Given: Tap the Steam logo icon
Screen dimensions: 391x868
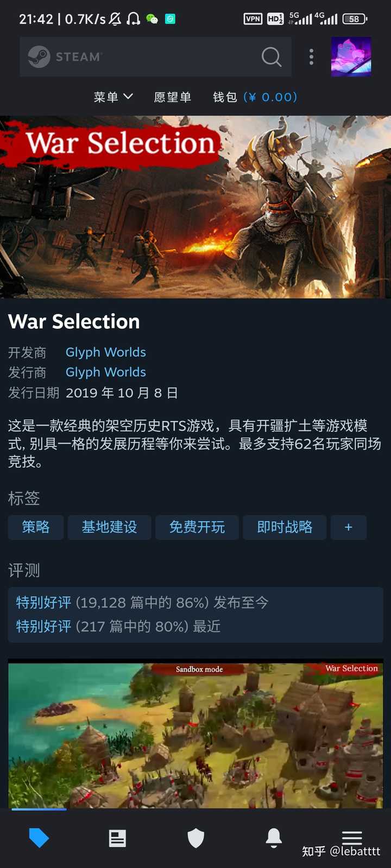Looking at the screenshot, I should coord(39,57).
